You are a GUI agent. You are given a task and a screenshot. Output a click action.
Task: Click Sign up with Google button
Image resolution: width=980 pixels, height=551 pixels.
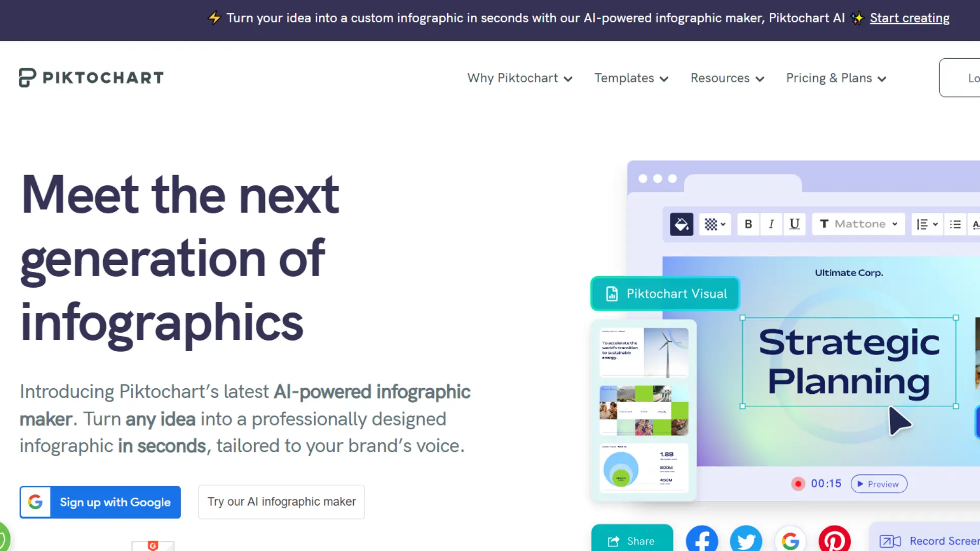click(x=100, y=502)
